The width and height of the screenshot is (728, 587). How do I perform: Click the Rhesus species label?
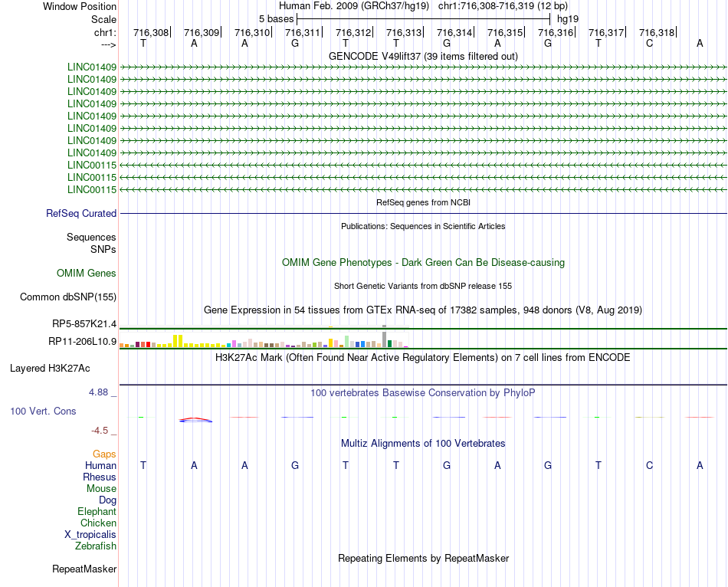(100, 477)
